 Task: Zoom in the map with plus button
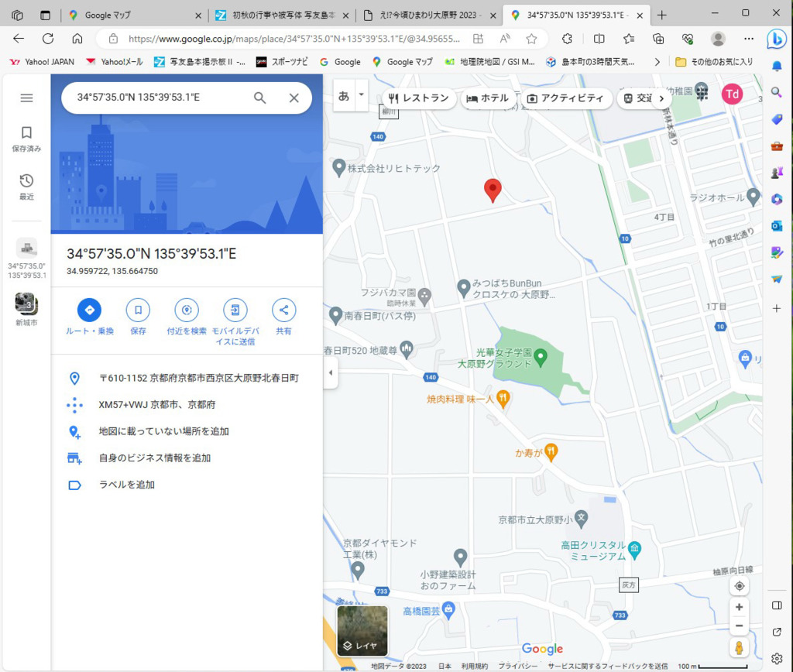click(739, 607)
